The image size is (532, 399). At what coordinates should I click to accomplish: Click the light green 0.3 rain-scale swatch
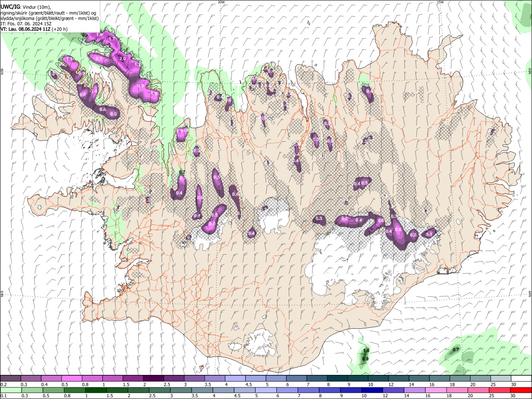coord(32,390)
